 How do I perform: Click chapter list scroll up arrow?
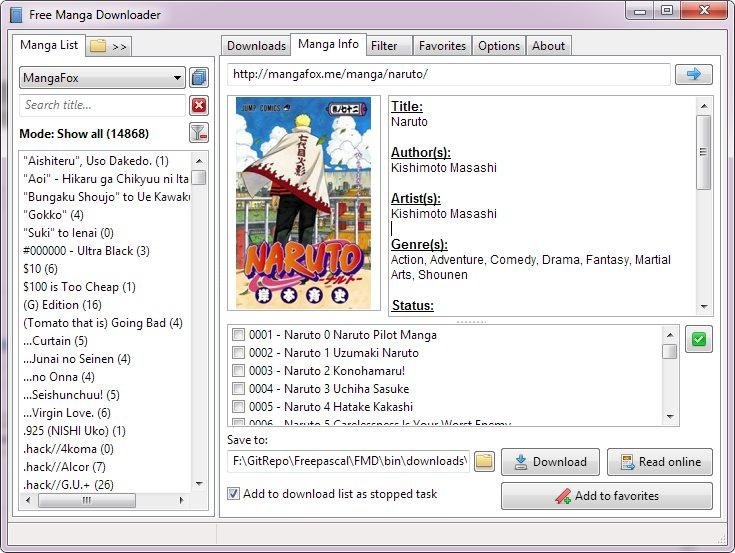pyautogui.click(x=670, y=335)
